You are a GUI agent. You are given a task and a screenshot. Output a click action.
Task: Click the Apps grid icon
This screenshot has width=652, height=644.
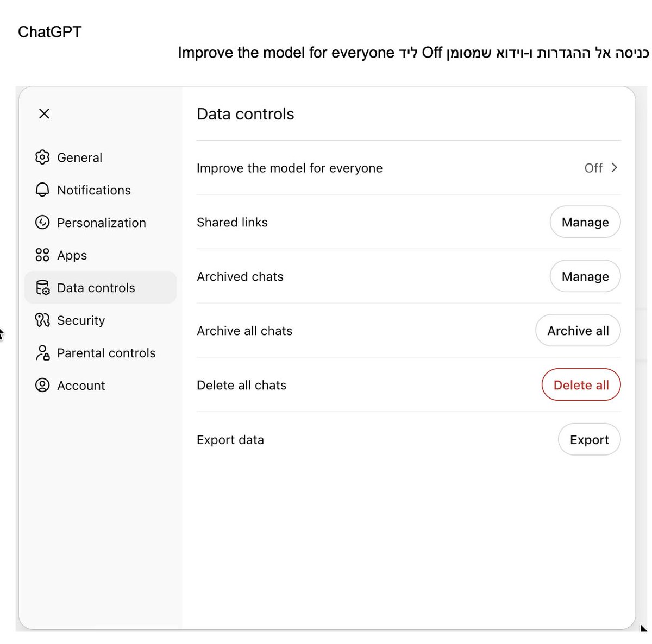coord(42,255)
